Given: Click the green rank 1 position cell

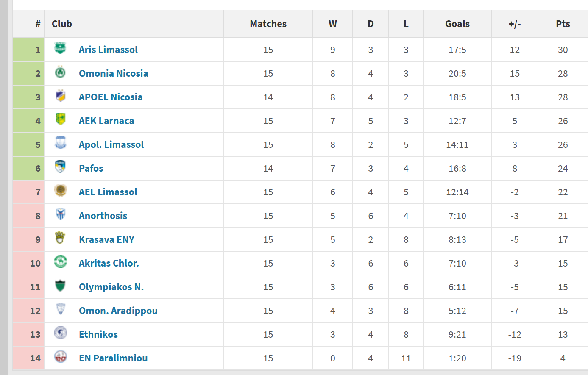Looking at the screenshot, I should [29, 50].
